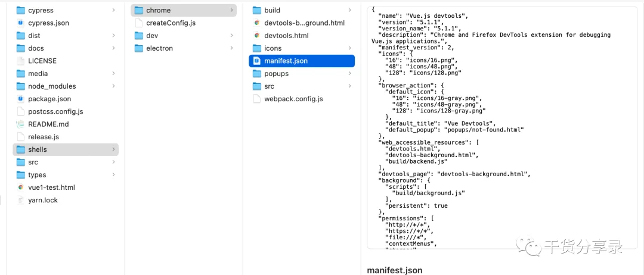The width and height of the screenshot is (644, 275).
Task: Open the src folder below shells
Action: (x=66, y=162)
